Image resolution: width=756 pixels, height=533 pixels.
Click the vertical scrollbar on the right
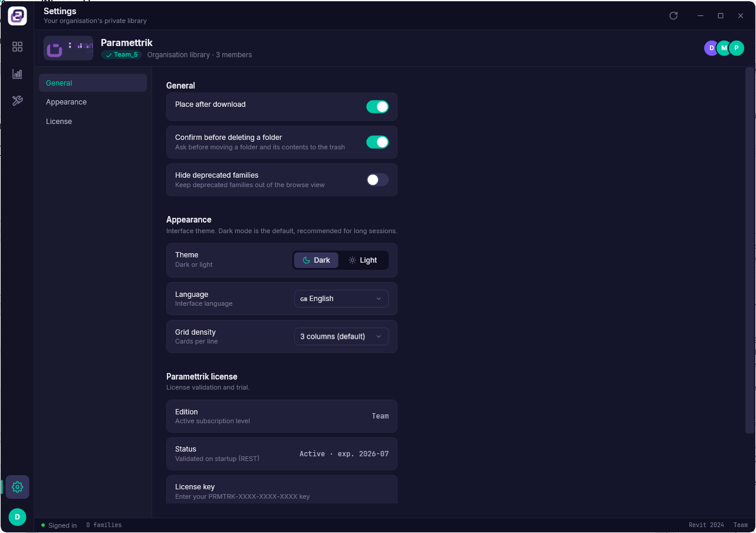pyautogui.click(x=750, y=250)
